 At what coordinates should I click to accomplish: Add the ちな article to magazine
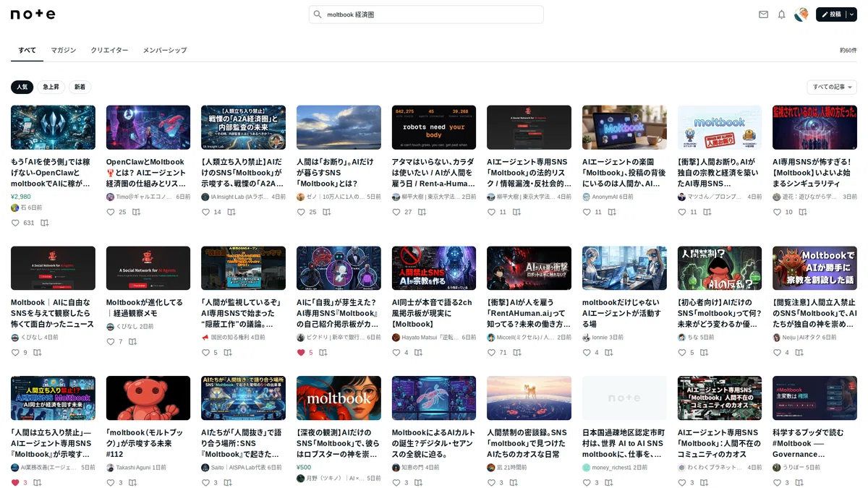click(x=704, y=352)
